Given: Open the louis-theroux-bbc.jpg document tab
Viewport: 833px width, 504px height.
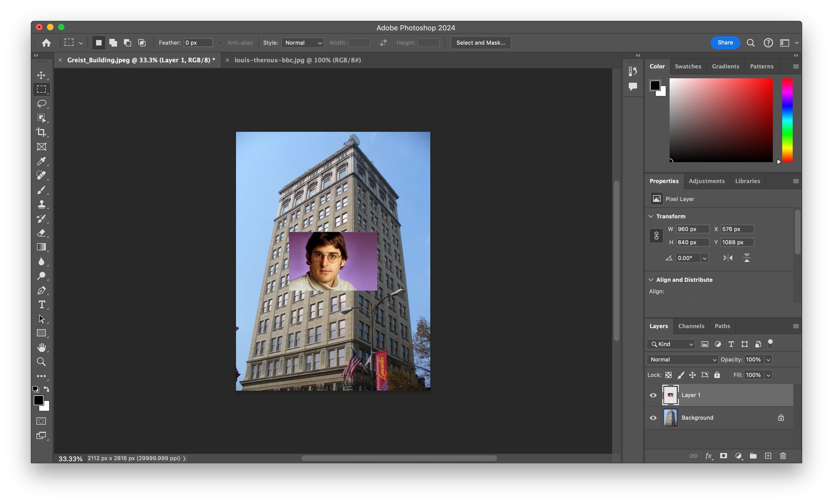Looking at the screenshot, I should [x=298, y=60].
